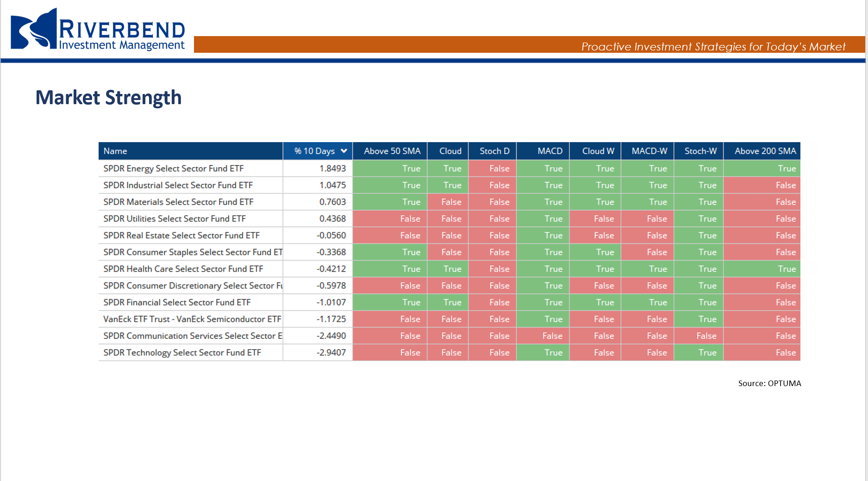868x481 pixels.
Task: Click Materials' Cloud False cell
Action: 448,202
